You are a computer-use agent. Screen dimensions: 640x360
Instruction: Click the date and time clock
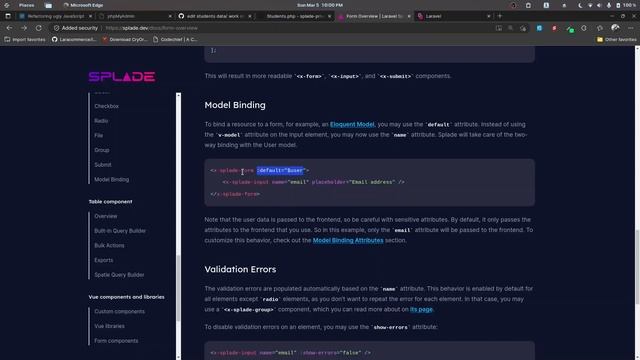(320, 5)
